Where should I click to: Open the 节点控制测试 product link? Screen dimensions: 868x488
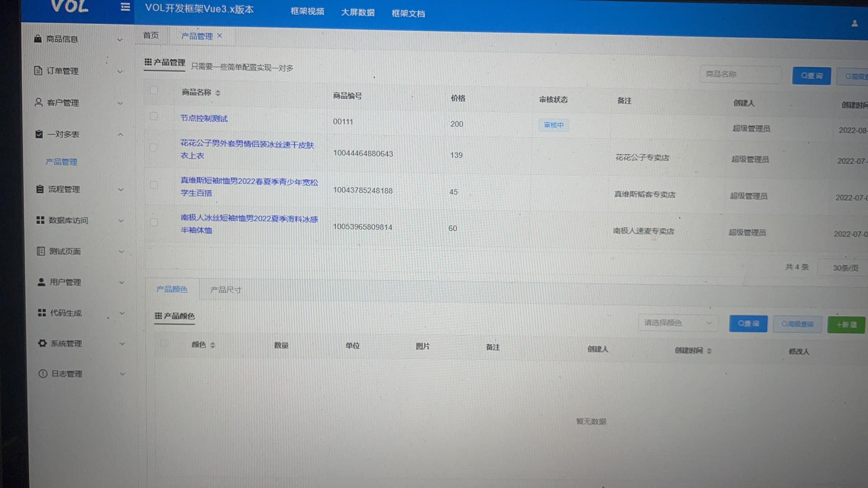point(204,118)
